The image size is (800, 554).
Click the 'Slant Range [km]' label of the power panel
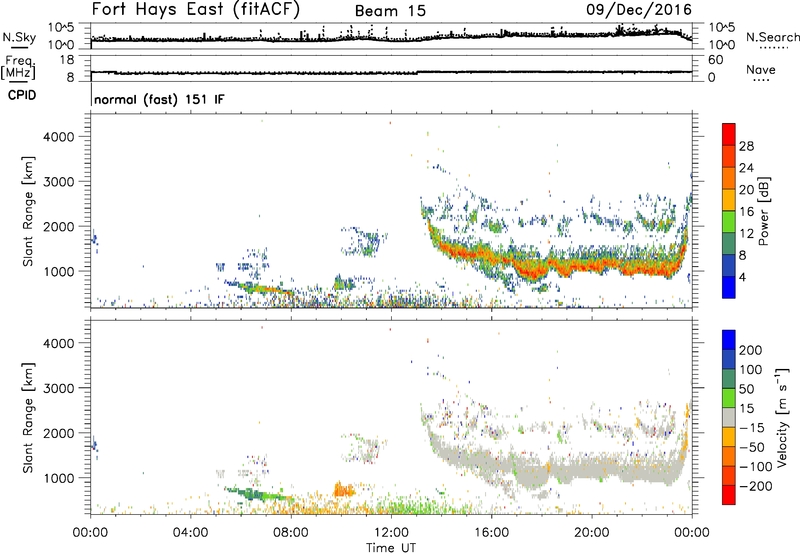[28, 211]
